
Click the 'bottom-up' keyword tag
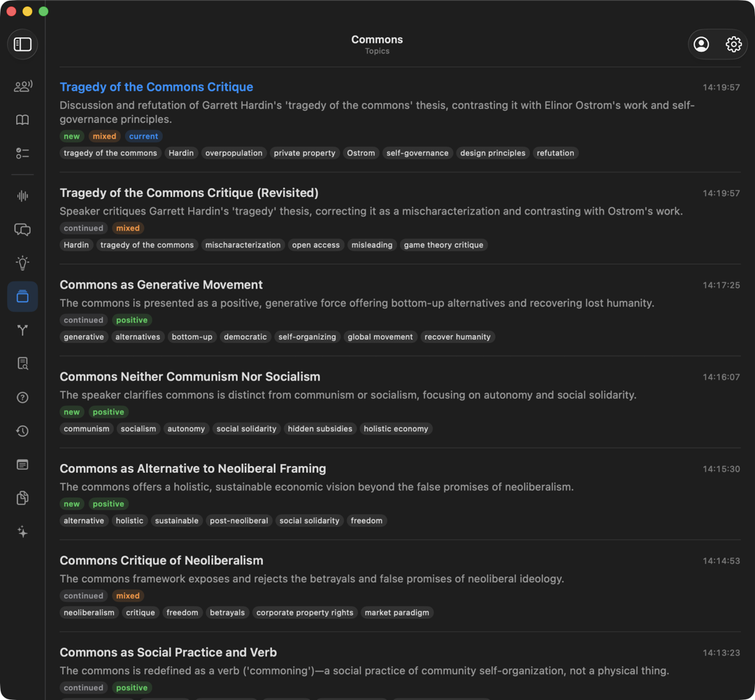192,337
